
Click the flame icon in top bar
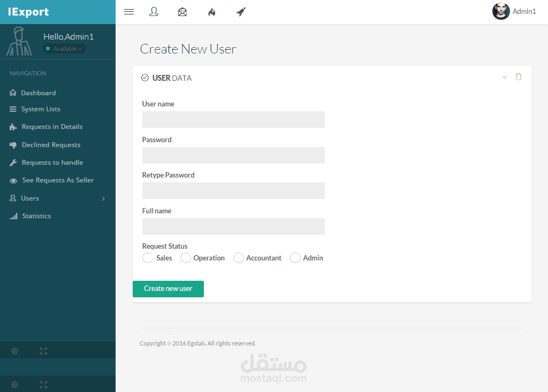pos(212,12)
